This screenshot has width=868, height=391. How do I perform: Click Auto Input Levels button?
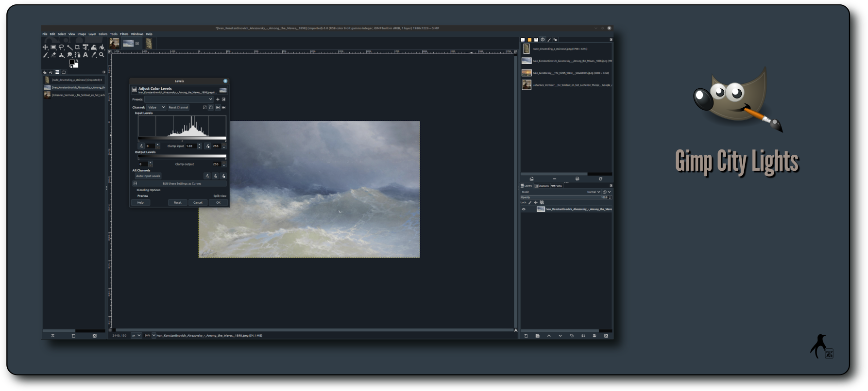(148, 176)
